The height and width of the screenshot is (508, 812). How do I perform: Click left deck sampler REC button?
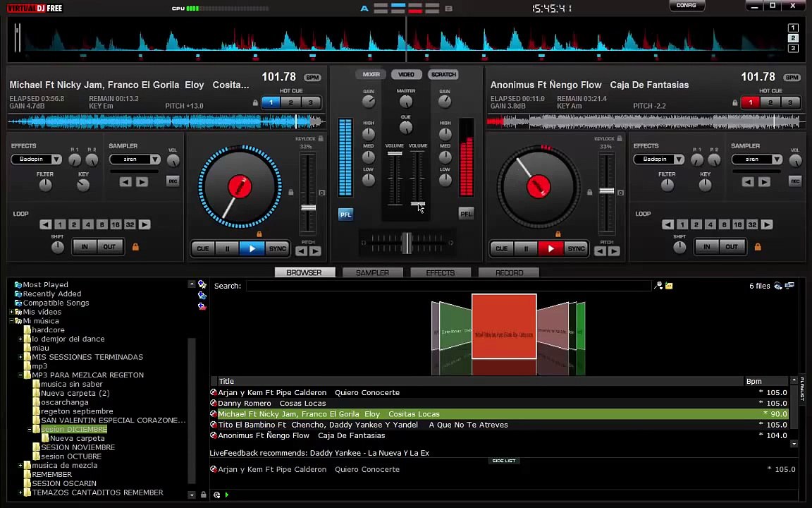(173, 181)
